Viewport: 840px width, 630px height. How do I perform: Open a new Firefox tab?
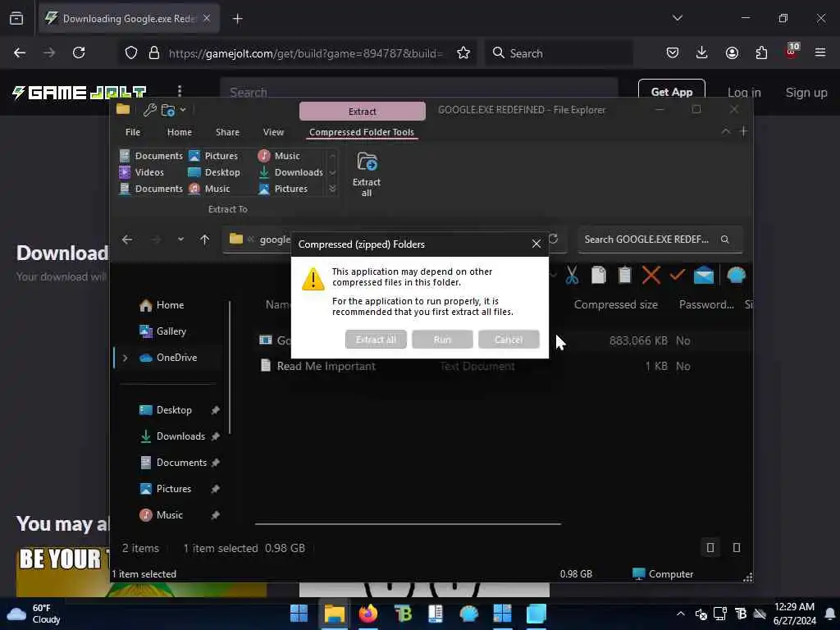[238, 19]
